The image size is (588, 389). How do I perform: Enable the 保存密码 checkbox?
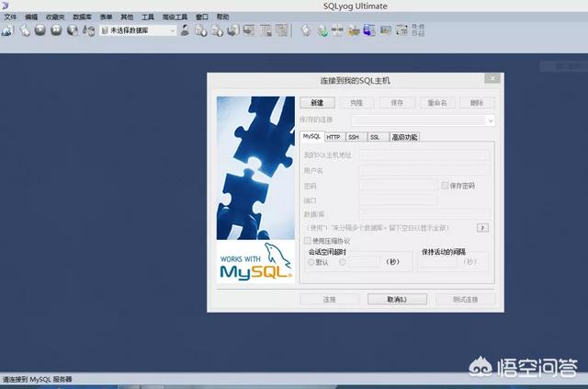(x=445, y=186)
